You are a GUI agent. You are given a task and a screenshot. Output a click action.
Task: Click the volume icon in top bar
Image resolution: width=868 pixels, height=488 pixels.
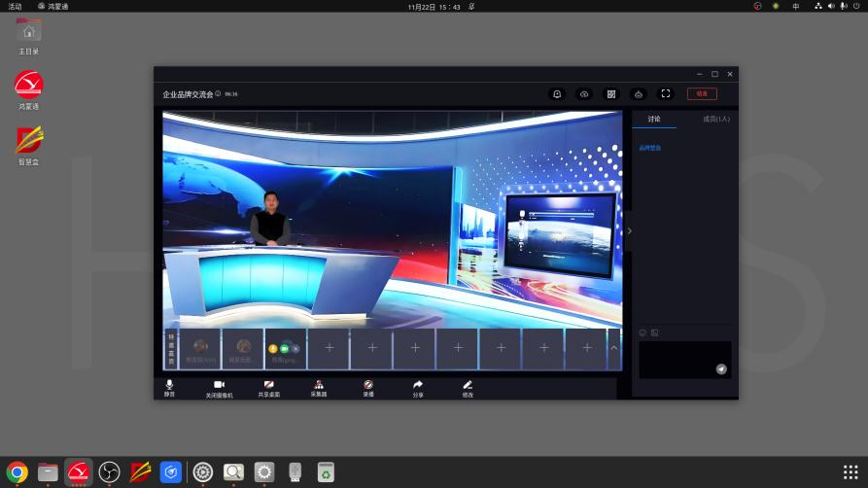(x=831, y=6)
